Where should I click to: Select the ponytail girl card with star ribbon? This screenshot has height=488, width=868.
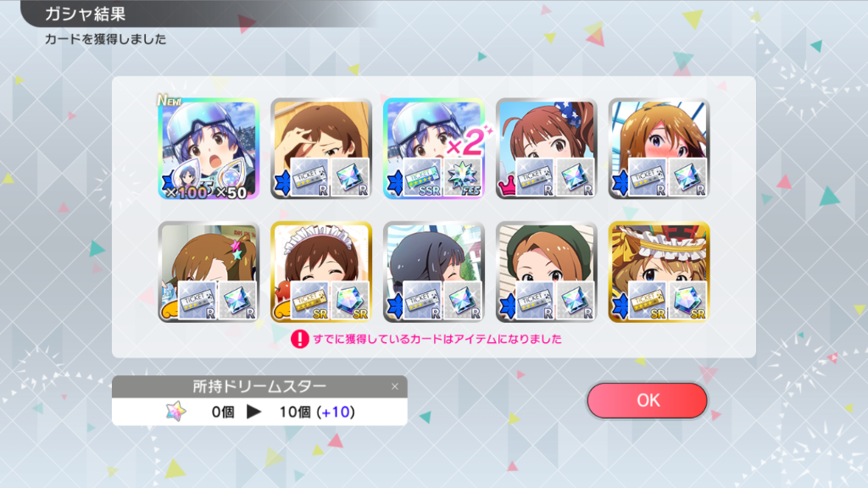click(x=547, y=149)
